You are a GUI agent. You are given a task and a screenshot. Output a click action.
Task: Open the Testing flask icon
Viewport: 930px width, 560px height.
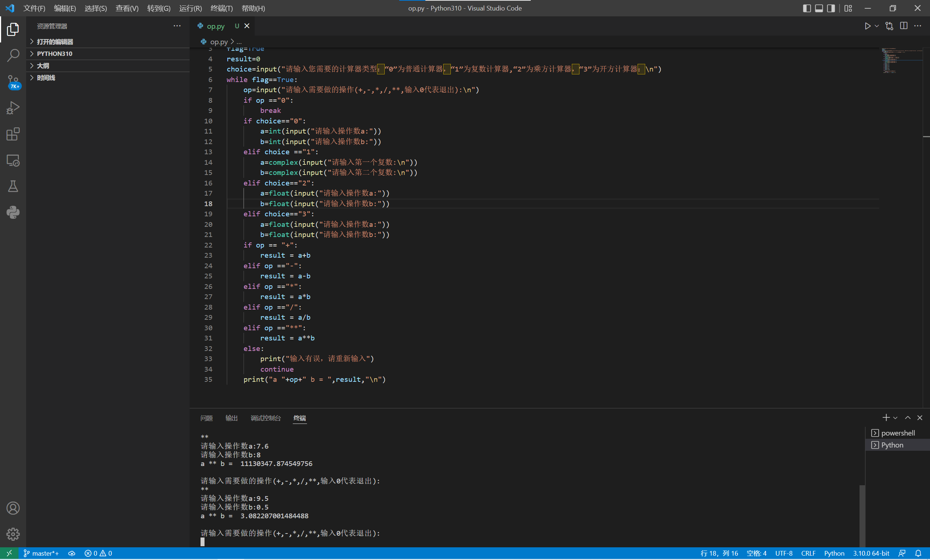click(x=13, y=186)
